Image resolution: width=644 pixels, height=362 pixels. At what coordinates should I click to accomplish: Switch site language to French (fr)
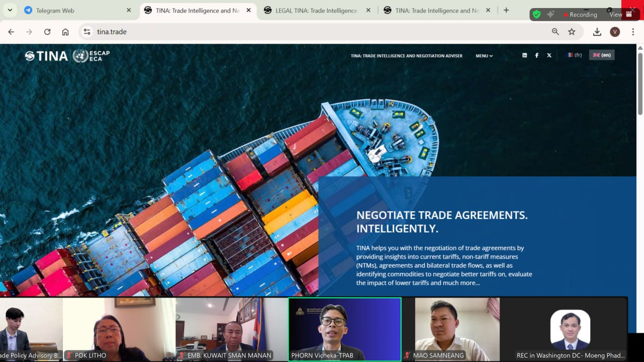pos(574,55)
